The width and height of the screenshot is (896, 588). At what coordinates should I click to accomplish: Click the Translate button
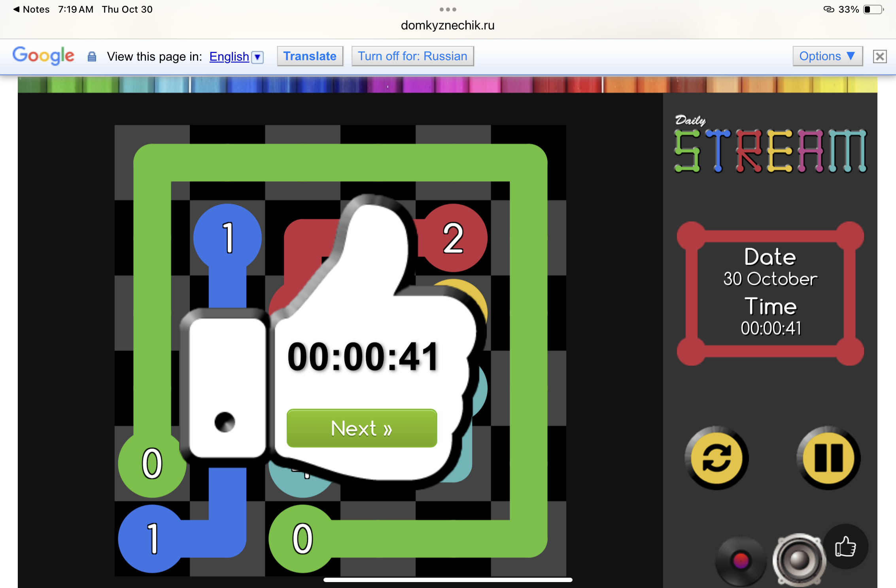click(x=310, y=56)
